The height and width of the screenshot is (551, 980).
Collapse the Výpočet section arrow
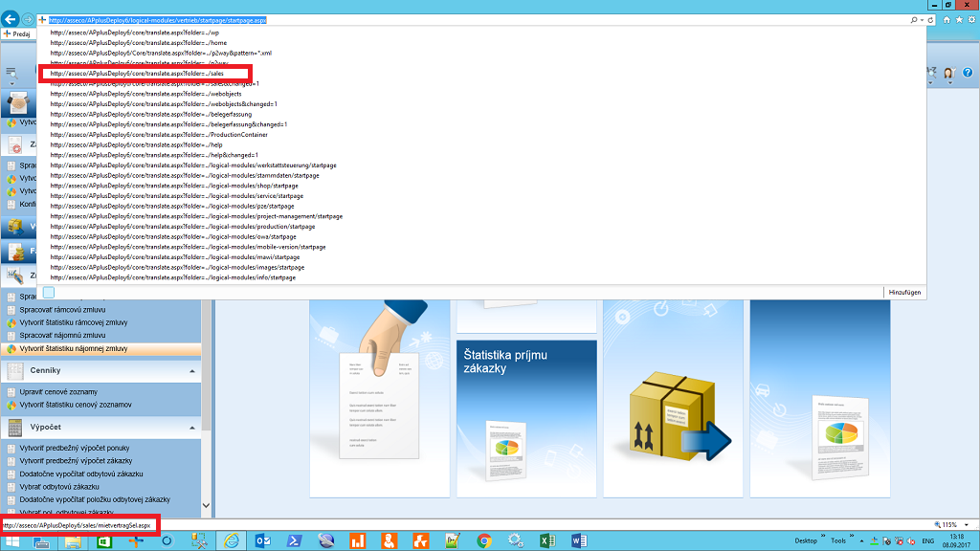191,428
